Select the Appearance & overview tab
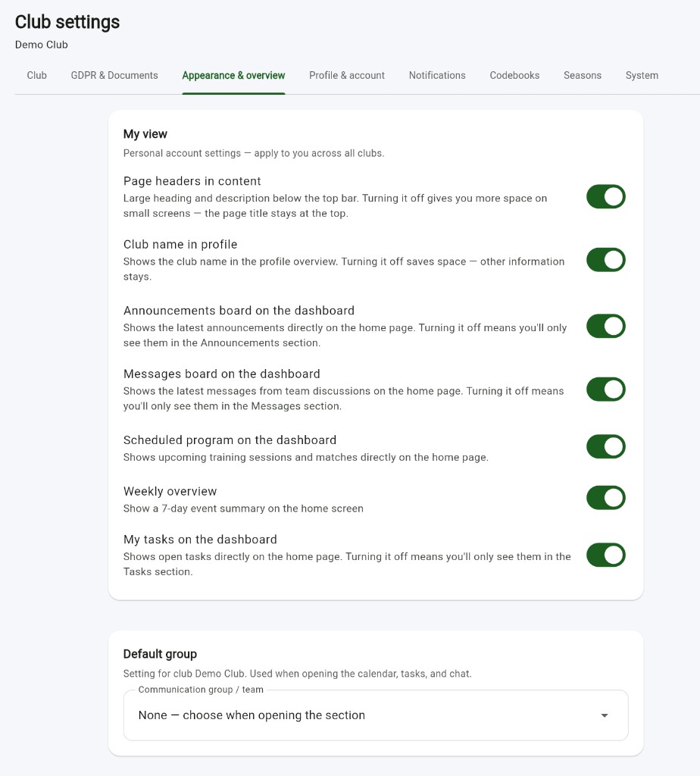 tap(233, 75)
